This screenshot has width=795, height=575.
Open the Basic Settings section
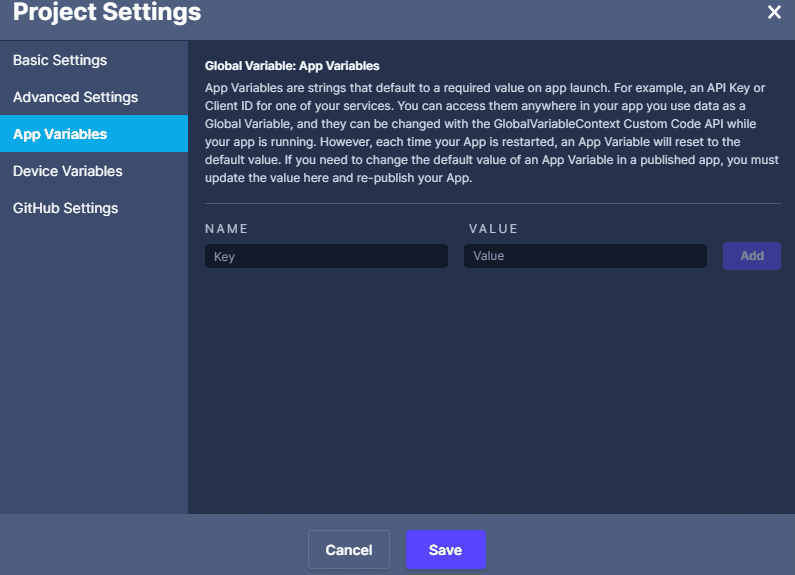60,60
